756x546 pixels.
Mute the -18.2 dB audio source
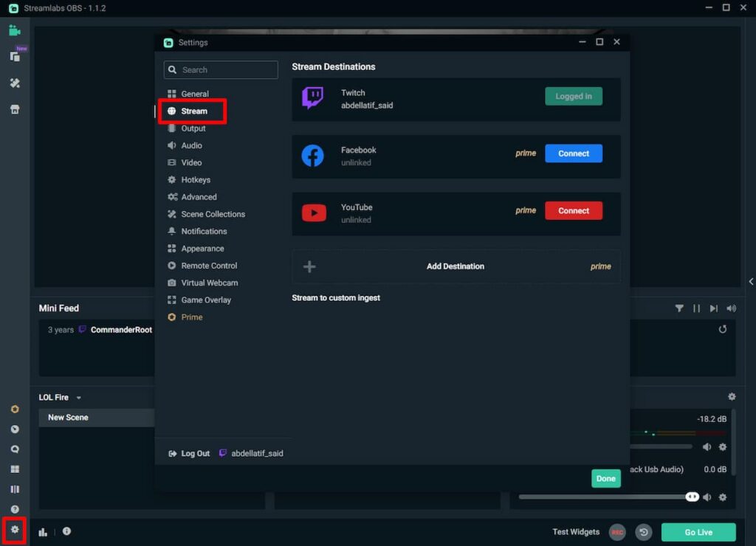[x=707, y=446]
